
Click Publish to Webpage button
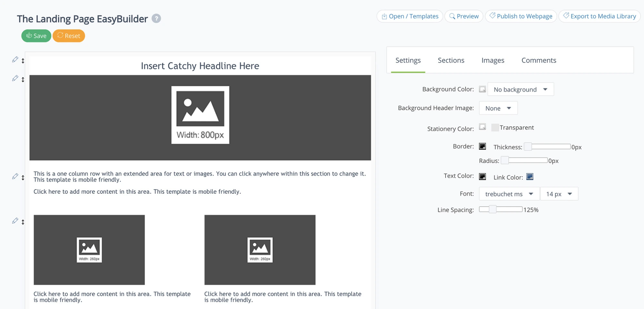coord(521,16)
